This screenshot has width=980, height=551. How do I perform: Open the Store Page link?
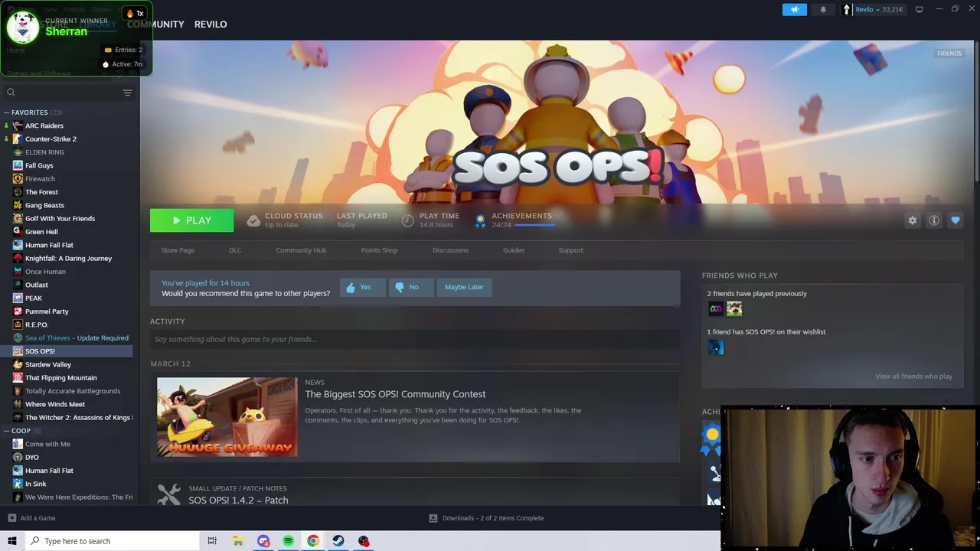click(178, 250)
